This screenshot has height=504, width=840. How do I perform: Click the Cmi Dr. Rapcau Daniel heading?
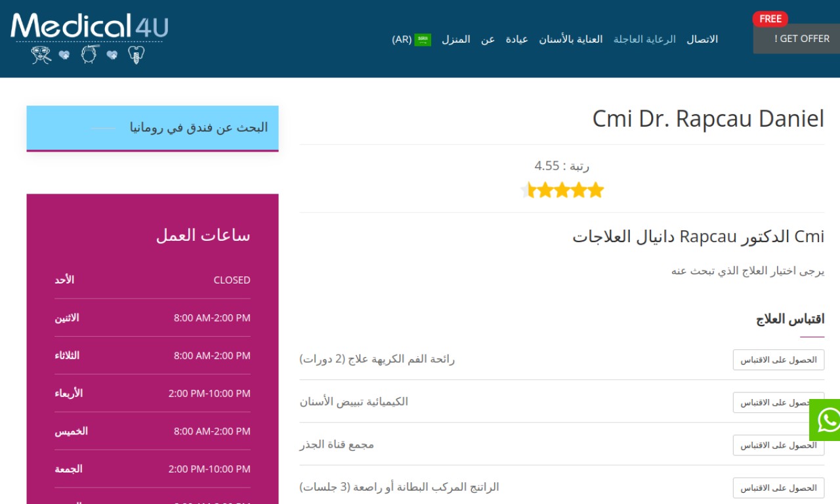(x=708, y=119)
